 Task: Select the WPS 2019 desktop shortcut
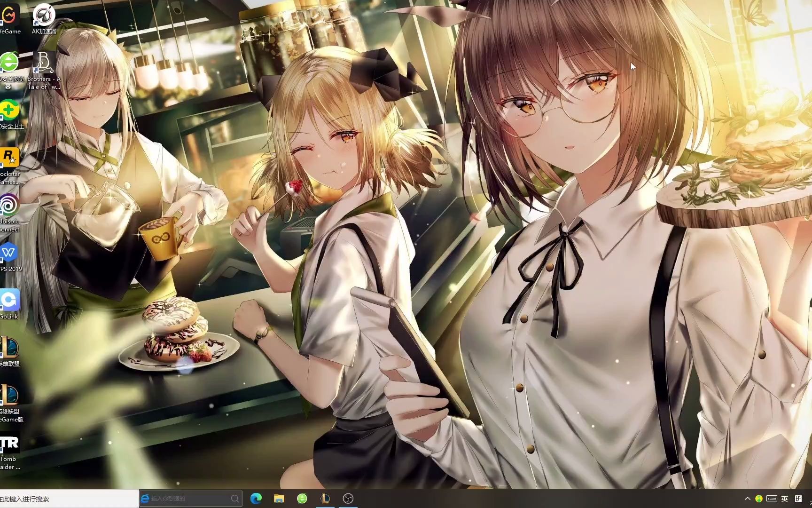(9, 257)
